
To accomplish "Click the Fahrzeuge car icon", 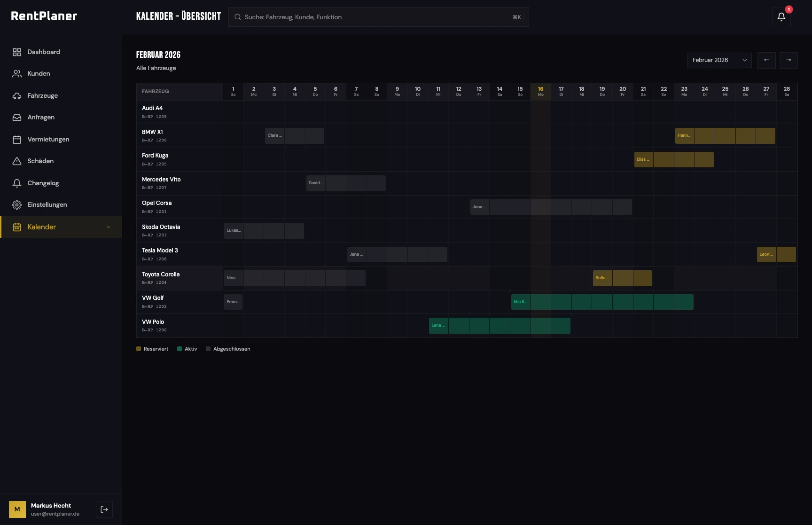I will click(17, 96).
